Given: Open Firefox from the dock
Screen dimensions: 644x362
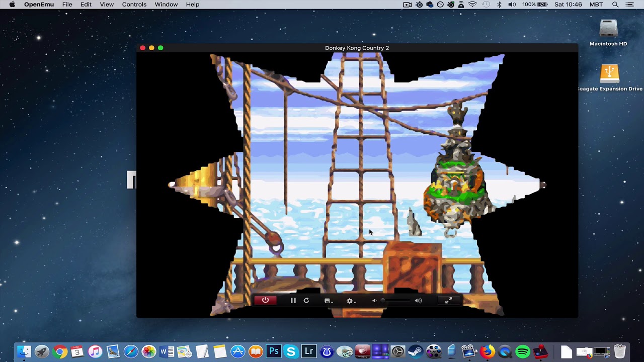Looking at the screenshot, I should [x=487, y=351].
